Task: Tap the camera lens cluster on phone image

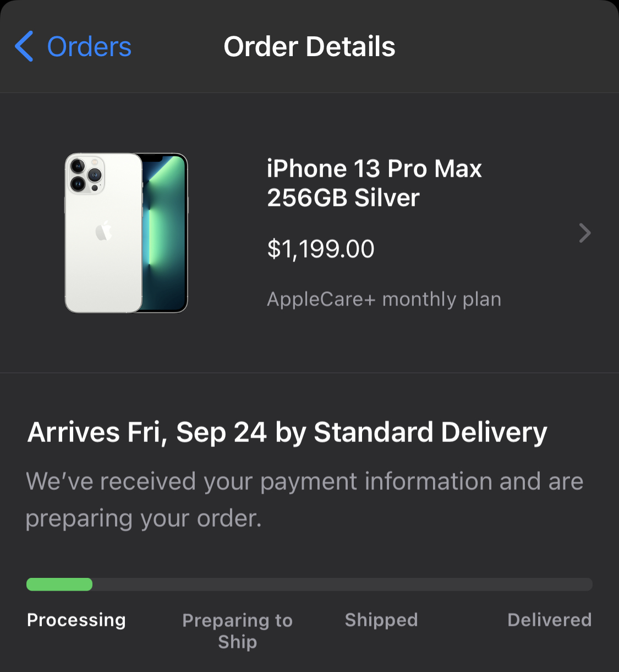Action: (x=86, y=176)
